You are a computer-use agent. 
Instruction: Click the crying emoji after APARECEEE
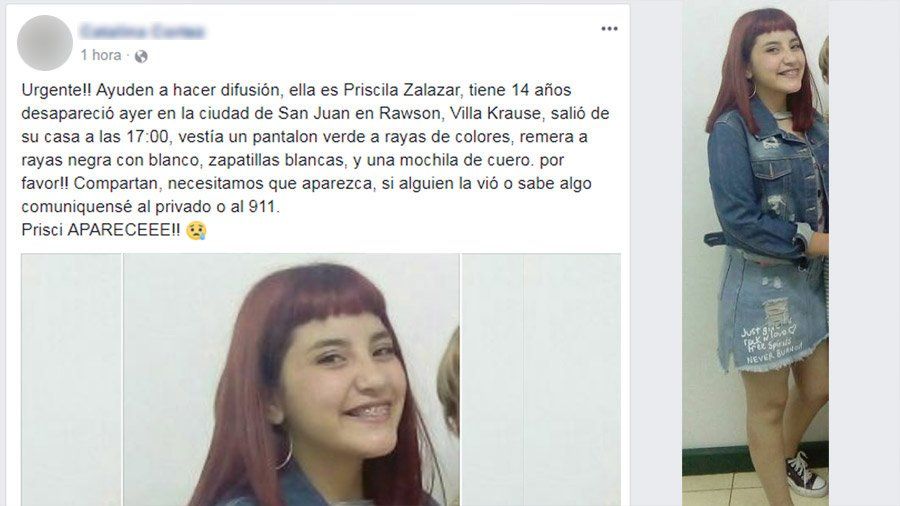[x=196, y=231]
